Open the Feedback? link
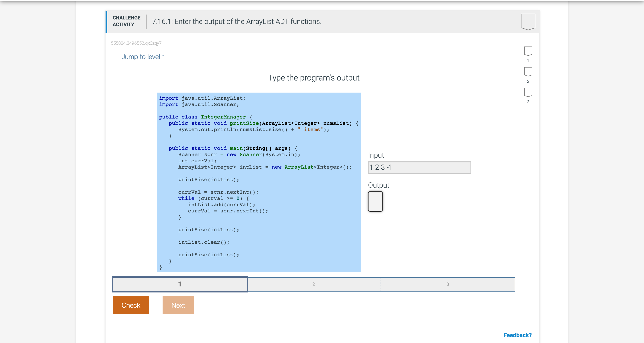The width and height of the screenshot is (644, 343). click(x=517, y=335)
